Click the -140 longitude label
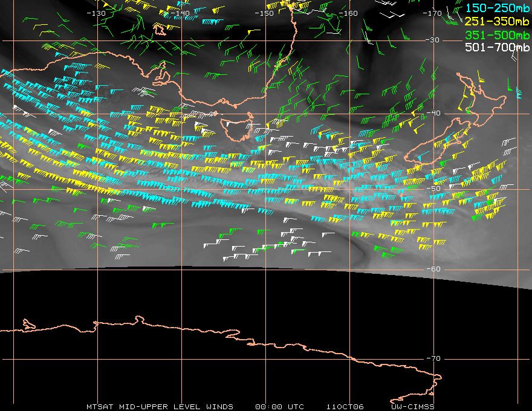 tap(180, 13)
